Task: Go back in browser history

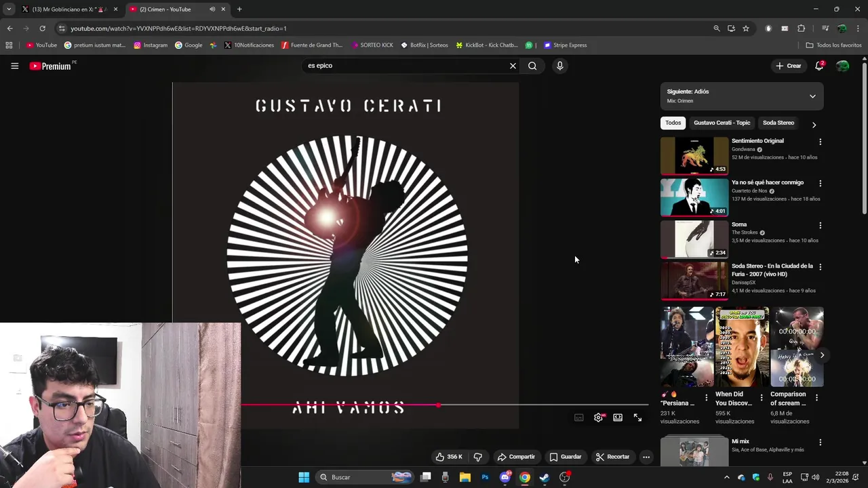Action: coord(9,28)
